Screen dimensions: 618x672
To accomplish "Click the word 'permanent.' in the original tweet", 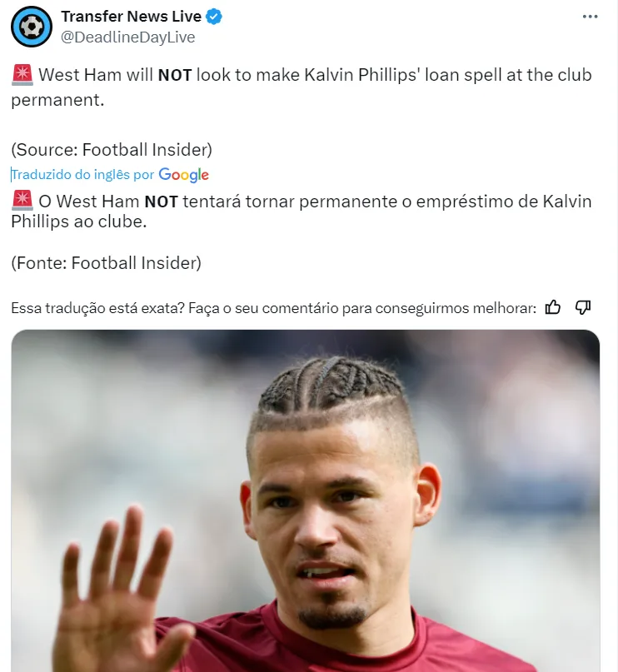I will (57, 100).
